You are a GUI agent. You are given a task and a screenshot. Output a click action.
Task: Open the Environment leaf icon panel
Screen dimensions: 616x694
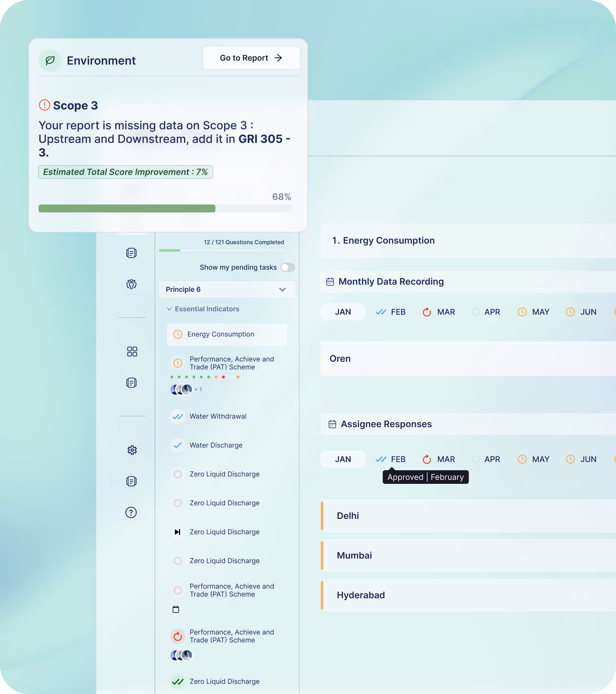[50, 60]
